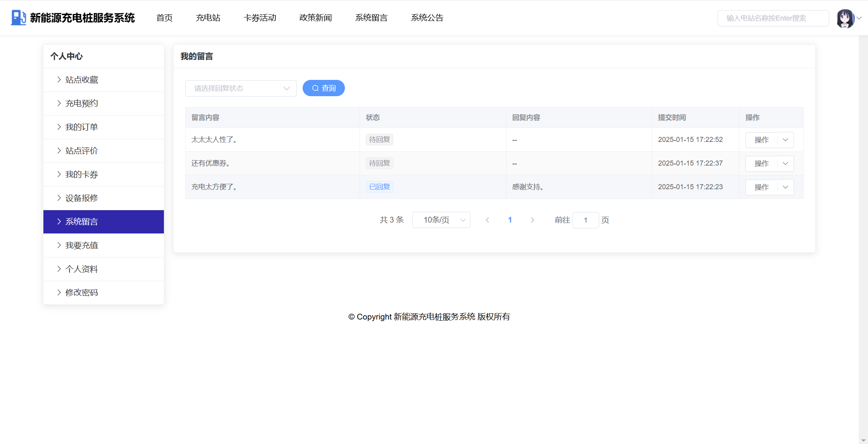Select page number 1 in pagination
Image resolution: width=868 pixels, height=444 pixels.
click(x=510, y=220)
